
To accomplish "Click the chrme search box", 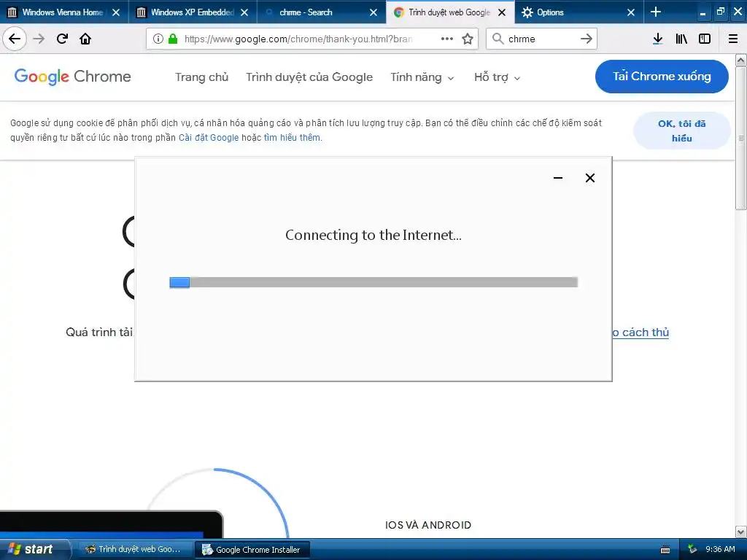I will (542, 39).
